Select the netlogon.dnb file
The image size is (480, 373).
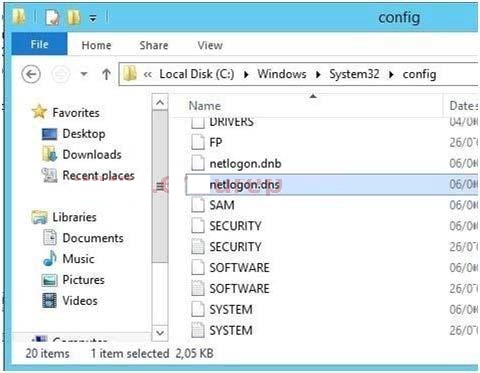[x=245, y=163]
